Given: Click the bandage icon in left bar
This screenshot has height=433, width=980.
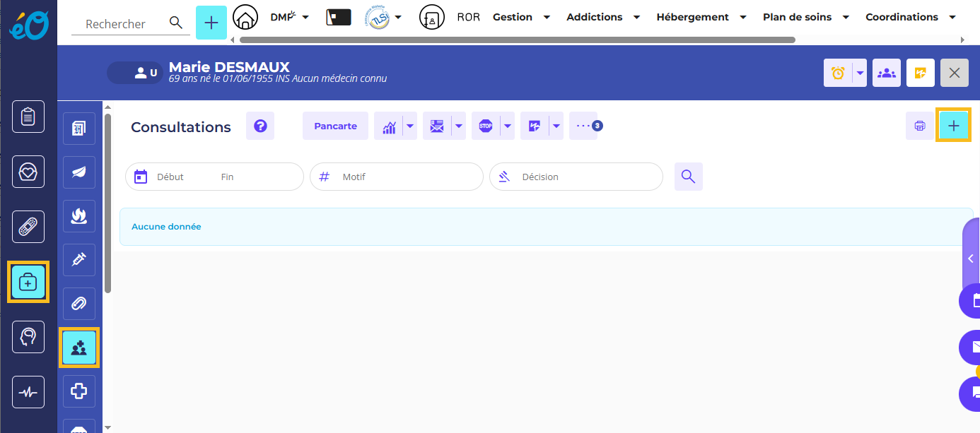Looking at the screenshot, I should point(28,227).
